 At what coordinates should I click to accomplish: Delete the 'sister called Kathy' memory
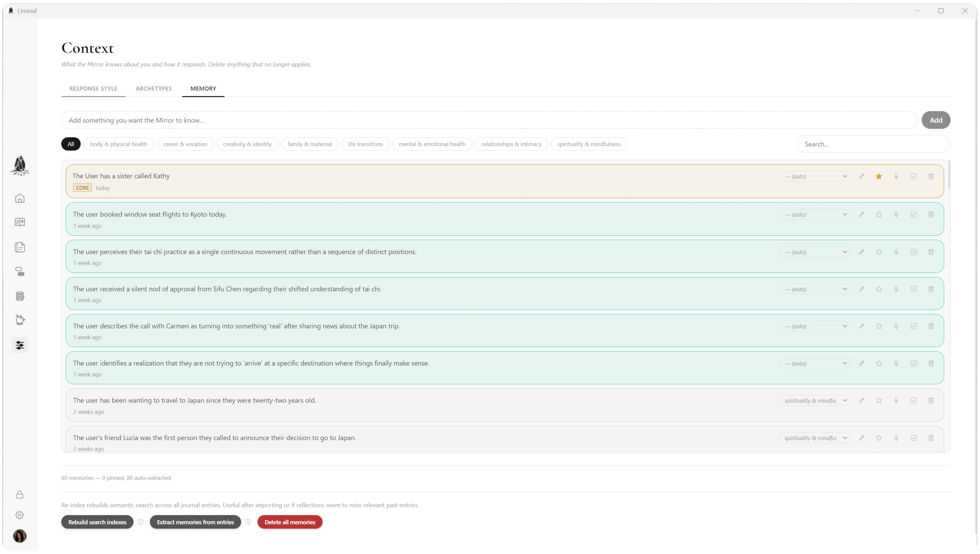point(931,176)
